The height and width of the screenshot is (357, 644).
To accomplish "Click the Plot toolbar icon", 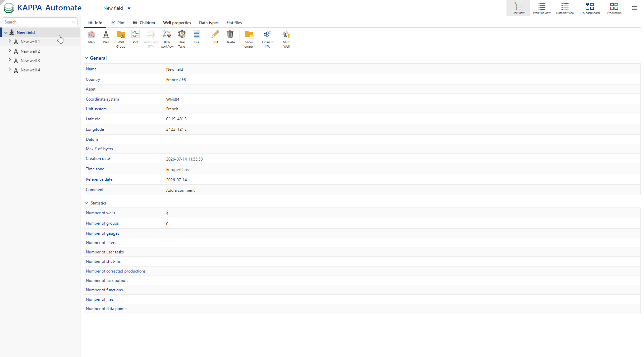I will pos(136,37).
